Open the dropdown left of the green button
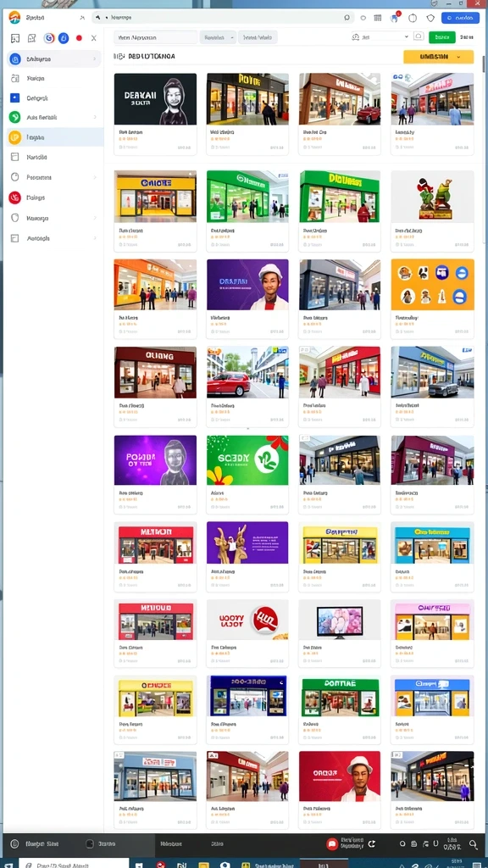The image size is (488, 868). (x=380, y=37)
